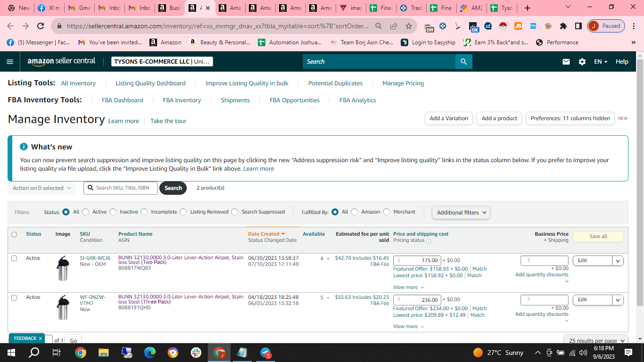
Task: Go back using the browser back arrow
Action: point(10,26)
